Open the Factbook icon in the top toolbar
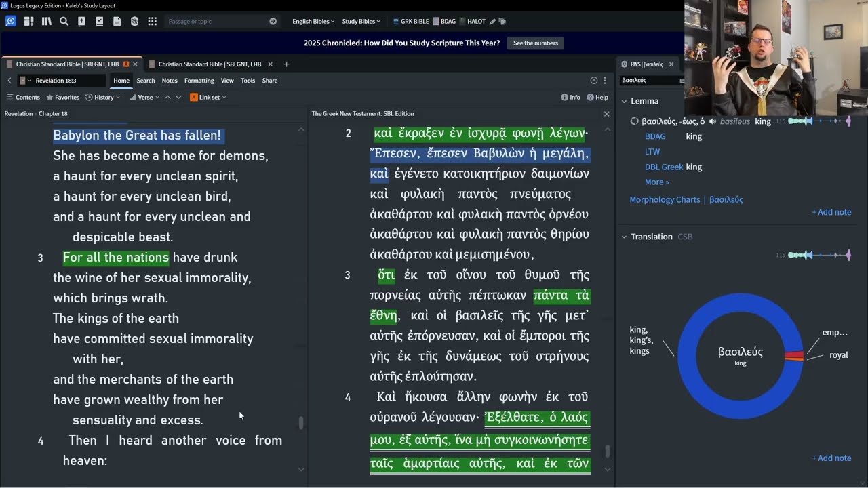This screenshot has width=868, height=488. point(81,21)
